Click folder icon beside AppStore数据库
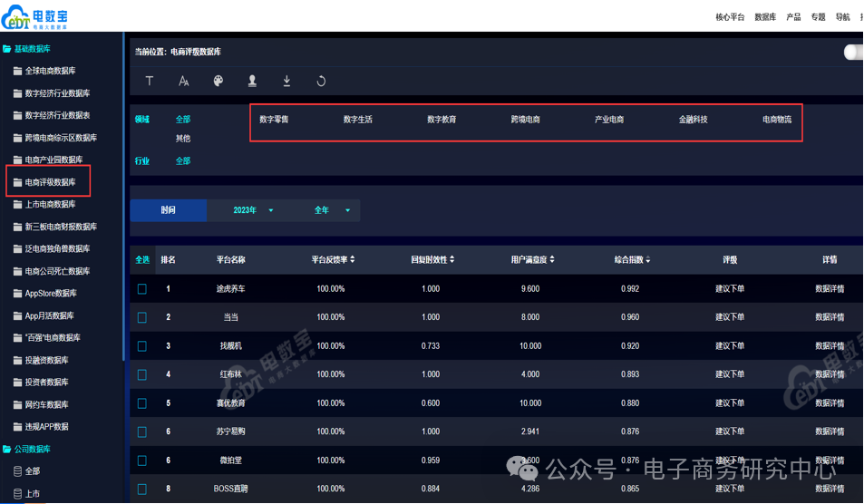The width and height of the screenshot is (864, 504). tap(17, 293)
